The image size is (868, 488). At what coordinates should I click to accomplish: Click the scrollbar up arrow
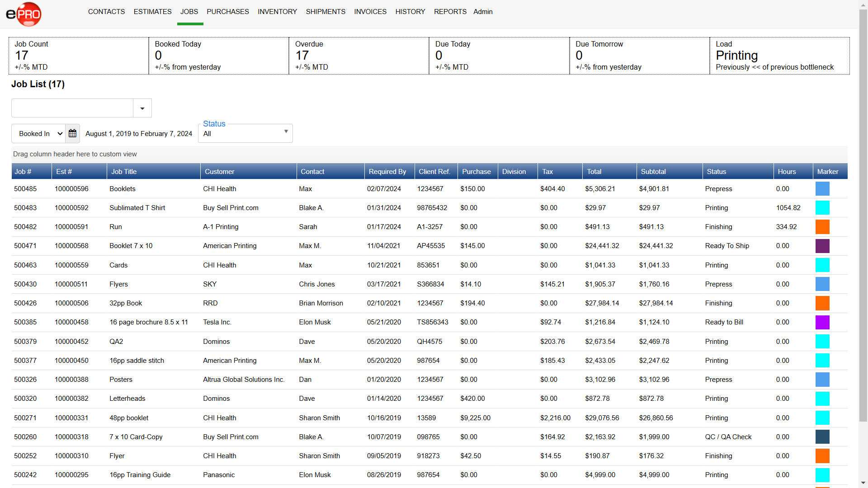[x=863, y=5]
